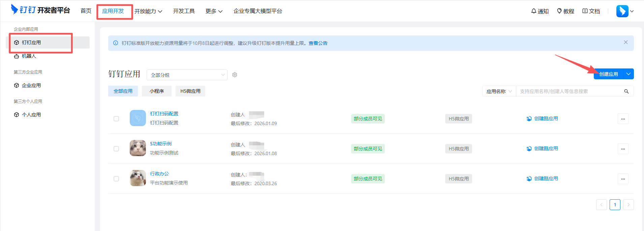Open the 开发工具 nav item
This screenshot has width=644, height=231.
[x=184, y=11]
